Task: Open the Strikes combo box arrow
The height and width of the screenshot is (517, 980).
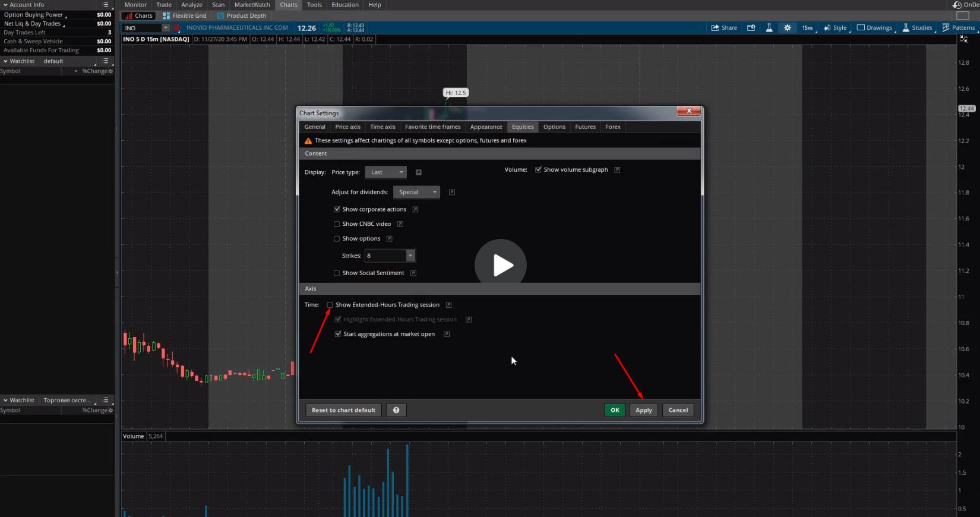Action: click(x=410, y=256)
